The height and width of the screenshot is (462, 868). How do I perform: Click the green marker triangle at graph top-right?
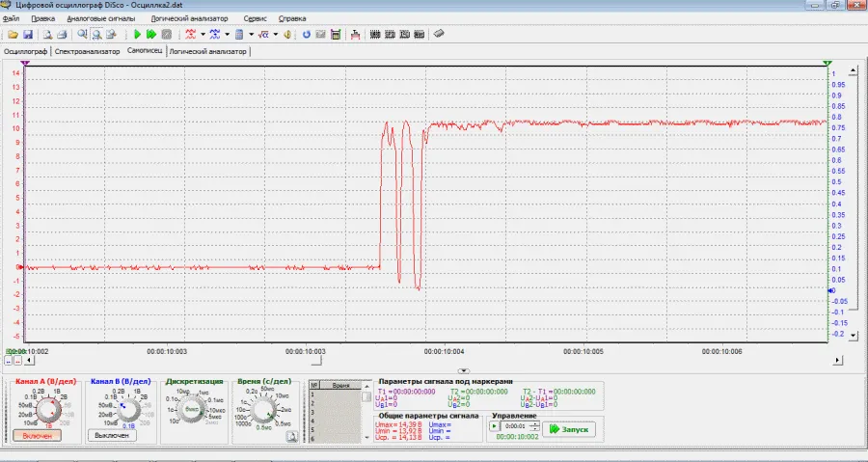click(827, 64)
